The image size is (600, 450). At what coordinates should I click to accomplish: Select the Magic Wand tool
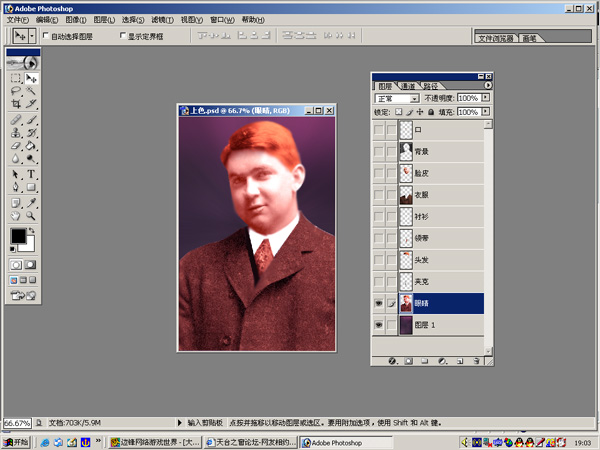(32, 91)
